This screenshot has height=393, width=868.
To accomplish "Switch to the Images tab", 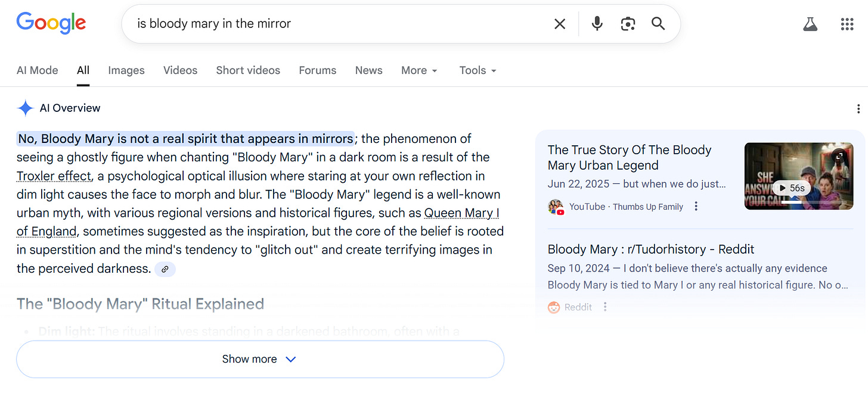I will coord(126,70).
